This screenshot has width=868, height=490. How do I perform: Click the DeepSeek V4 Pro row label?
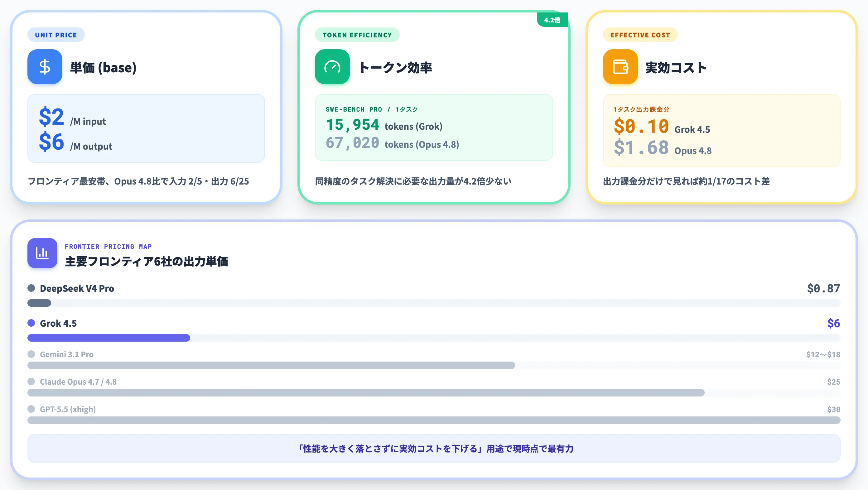coord(77,288)
